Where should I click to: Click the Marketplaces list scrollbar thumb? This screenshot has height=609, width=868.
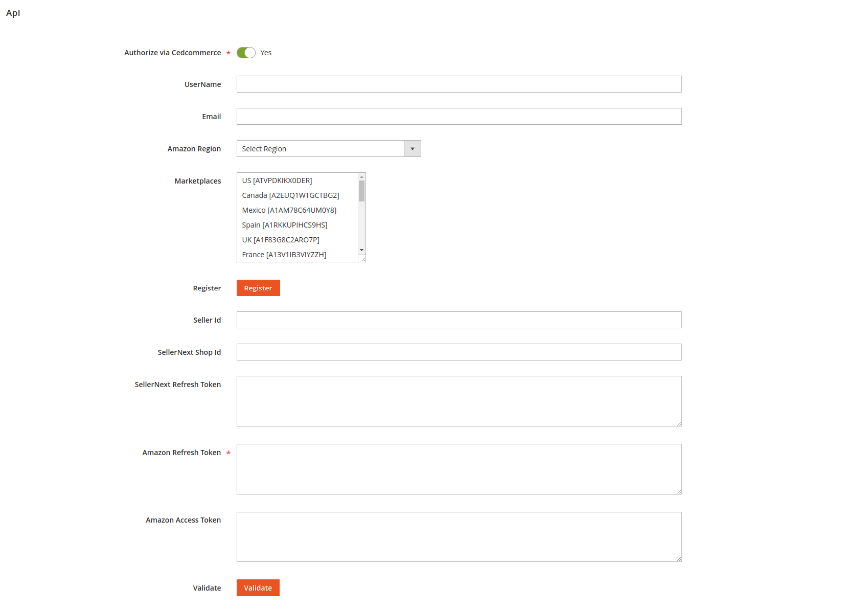[x=361, y=191]
